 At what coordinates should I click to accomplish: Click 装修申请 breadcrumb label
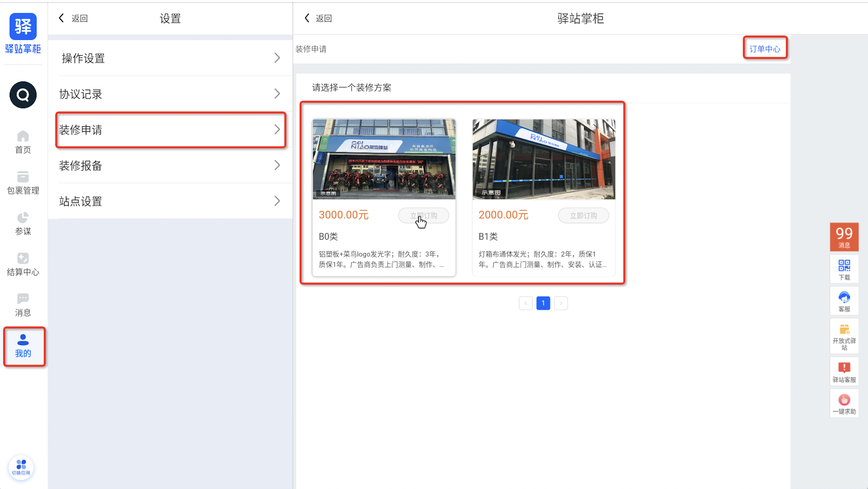pyautogui.click(x=311, y=49)
